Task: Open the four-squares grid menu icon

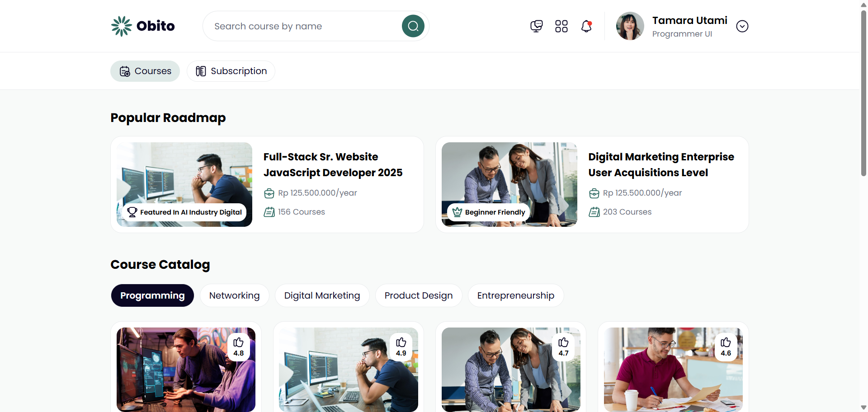Action: (x=561, y=26)
